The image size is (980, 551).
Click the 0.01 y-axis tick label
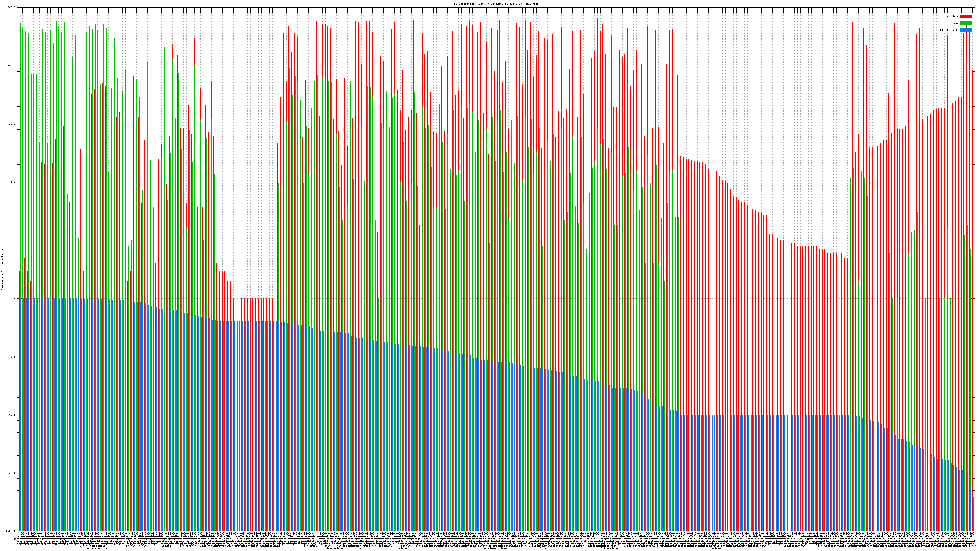point(13,415)
